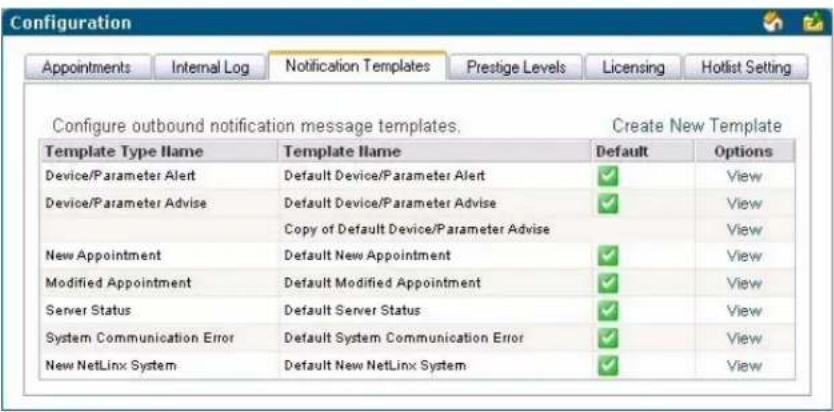
Task: Click 'Default New NetLinx System' template name
Action: tap(375, 366)
